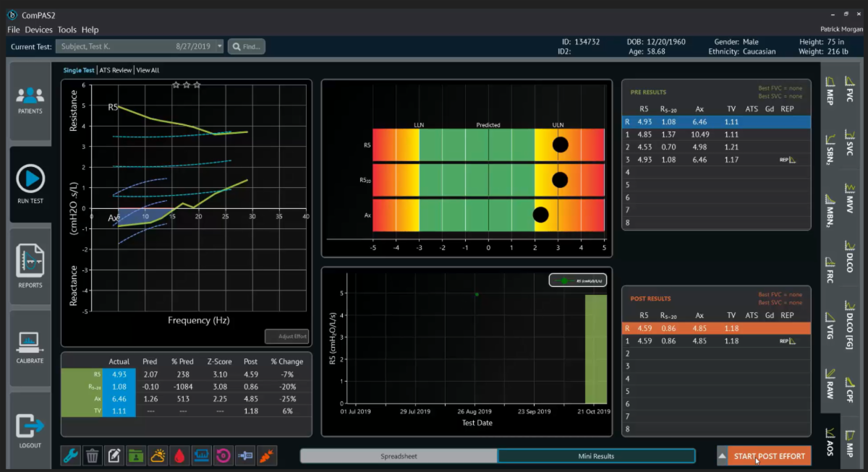This screenshot has width=868, height=472.
Task: Open the Devices menu
Action: tap(38, 30)
